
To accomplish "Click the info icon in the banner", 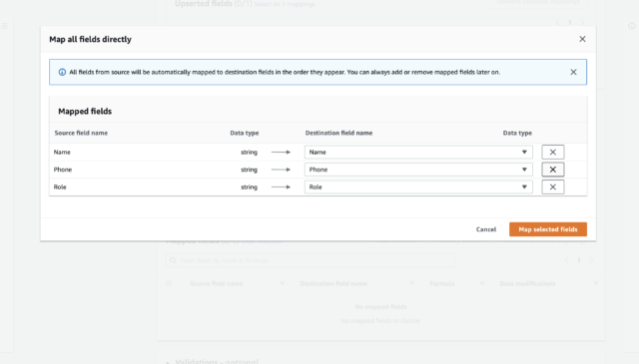I will coord(62,72).
